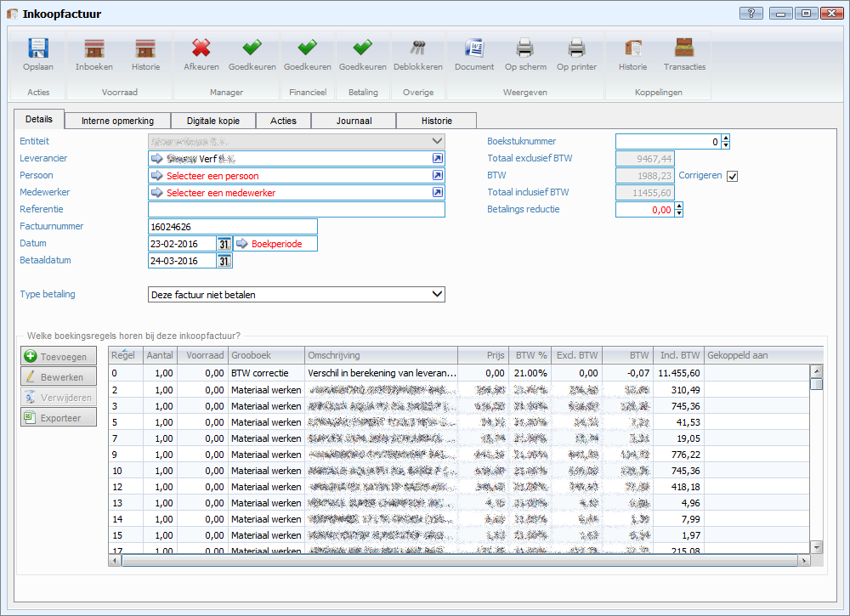The width and height of the screenshot is (850, 616).
Task: Open calendar picker next to Datum field
Action: click(224, 244)
